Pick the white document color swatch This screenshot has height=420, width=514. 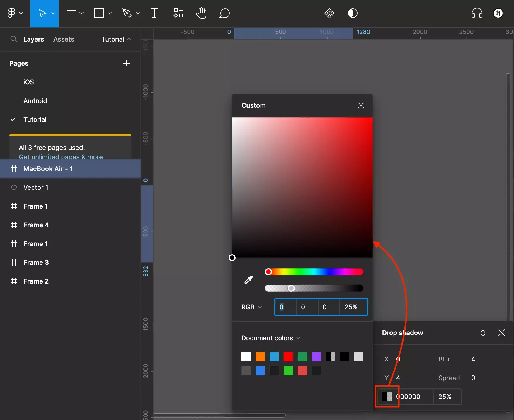(246, 357)
